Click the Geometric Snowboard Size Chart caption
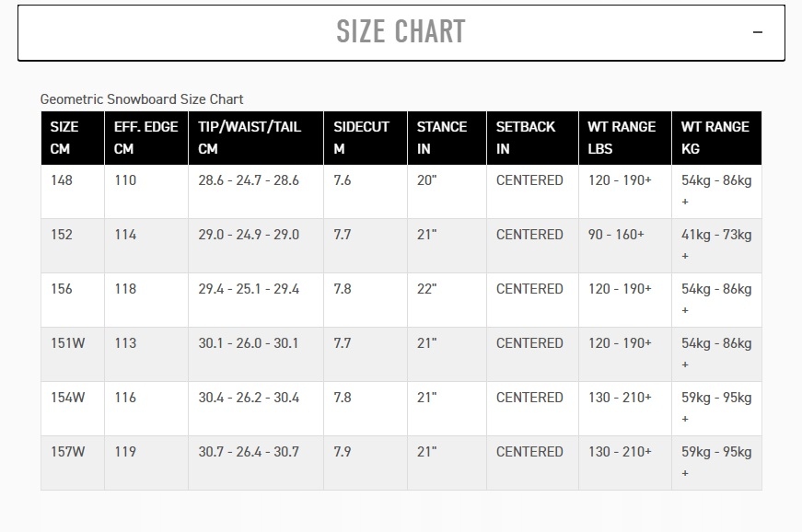The image size is (802, 532). coord(142,99)
